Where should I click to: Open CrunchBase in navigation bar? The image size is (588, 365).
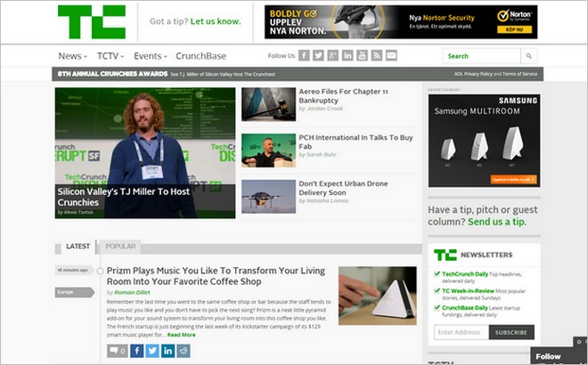(200, 56)
